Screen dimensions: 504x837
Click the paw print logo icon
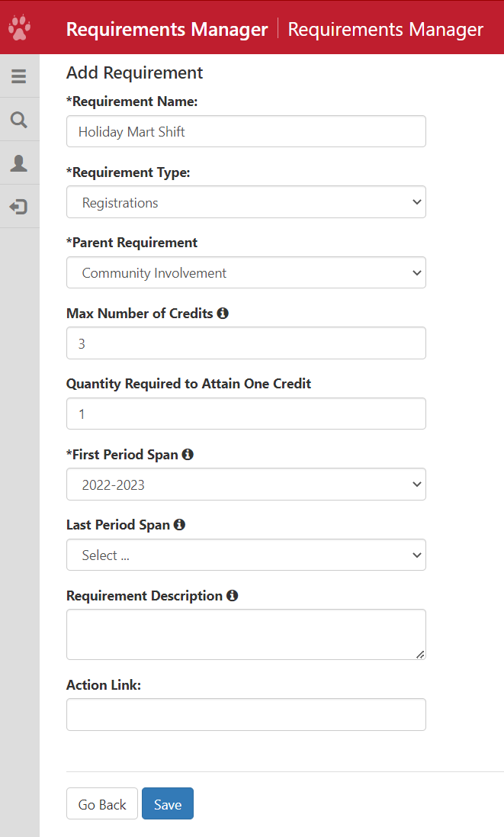coord(19,28)
